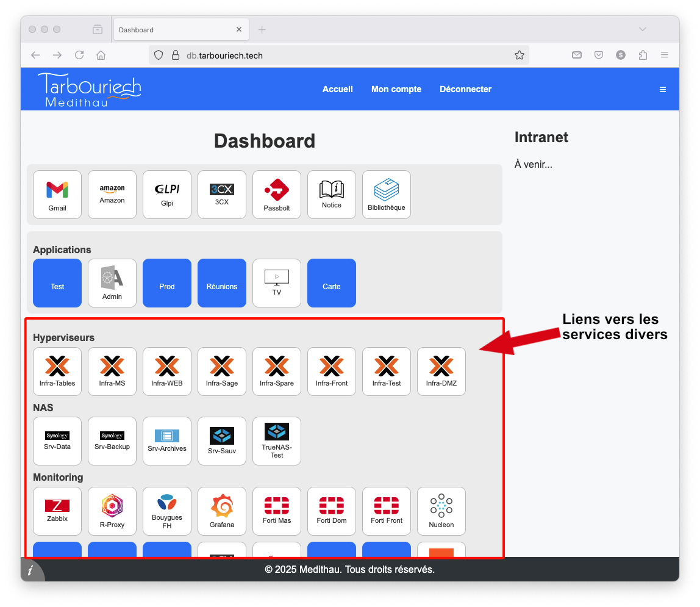
Task: Open the Passbolt password manager tile
Action: click(277, 194)
